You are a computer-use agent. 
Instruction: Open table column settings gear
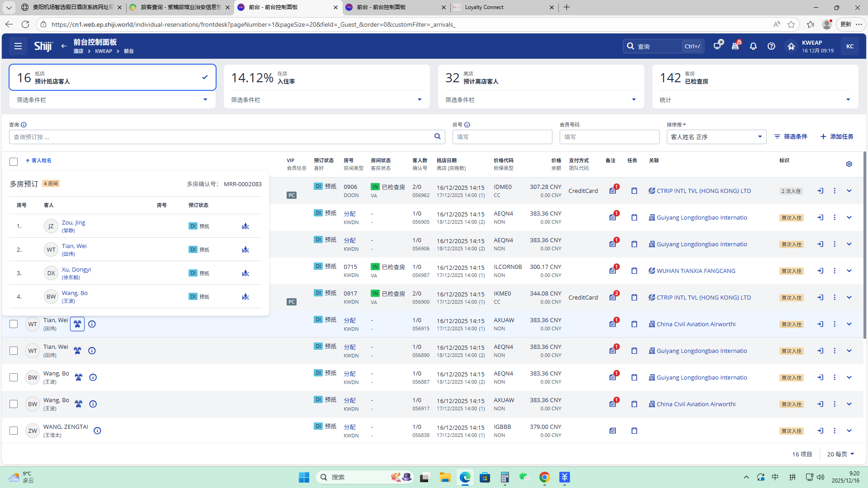click(849, 164)
